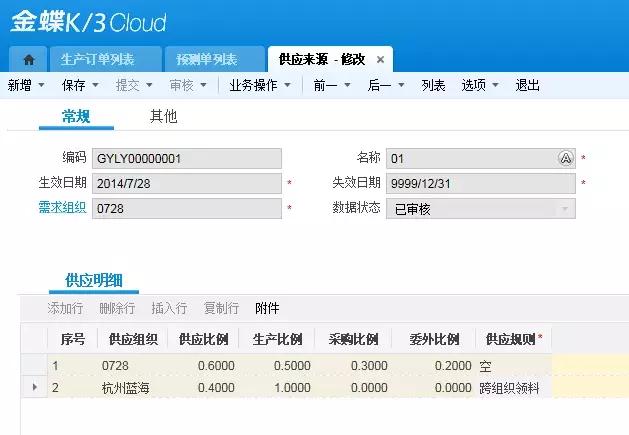Expand the 业务操作 dropdown arrow
The image size is (629, 435).
coord(287,85)
